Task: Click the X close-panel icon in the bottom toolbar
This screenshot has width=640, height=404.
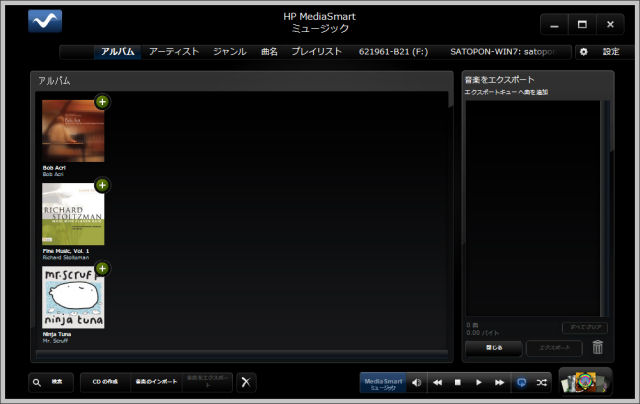Action: [246, 382]
